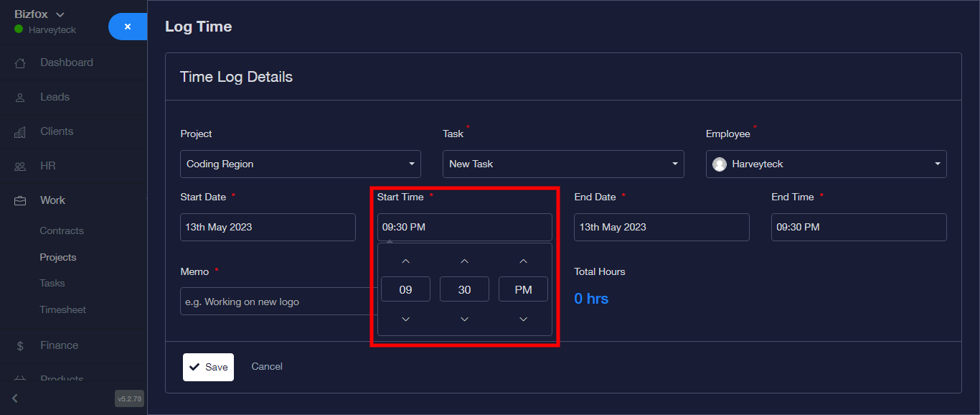Close the Log Time panel with the X
The width and height of the screenshot is (980, 415).
(x=128, y=27)
